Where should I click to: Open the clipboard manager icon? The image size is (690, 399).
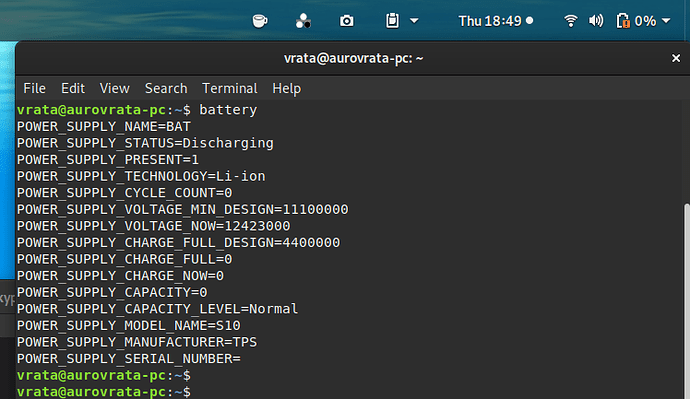392,21
